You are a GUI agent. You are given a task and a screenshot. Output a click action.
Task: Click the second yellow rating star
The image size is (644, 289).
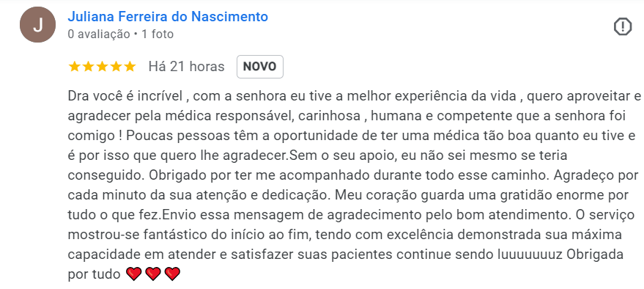click(89, 67)
